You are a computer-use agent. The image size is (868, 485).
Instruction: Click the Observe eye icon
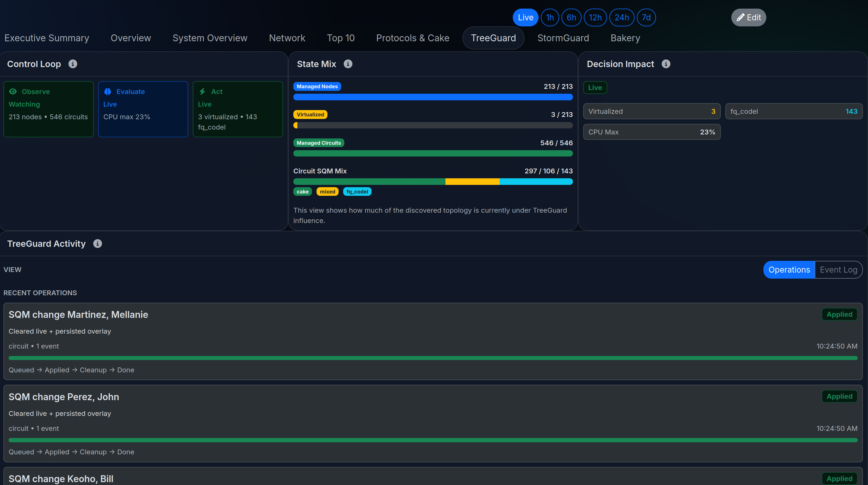click(13, 91)
